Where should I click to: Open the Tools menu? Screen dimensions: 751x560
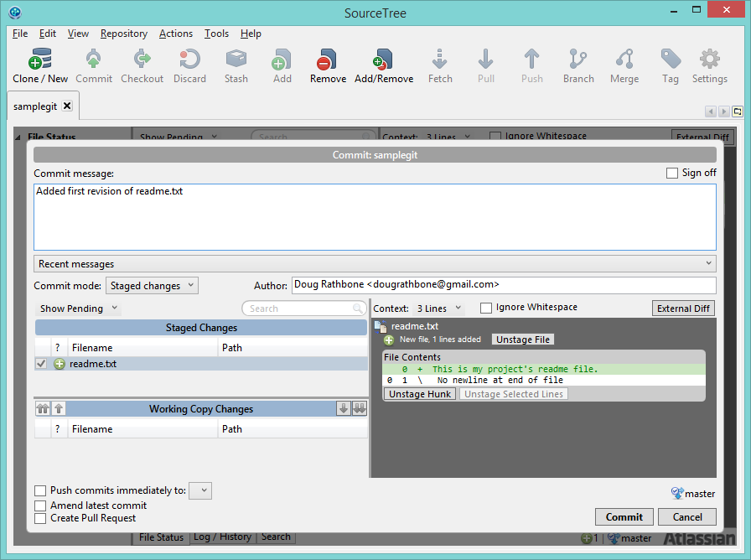click(216, 34)
